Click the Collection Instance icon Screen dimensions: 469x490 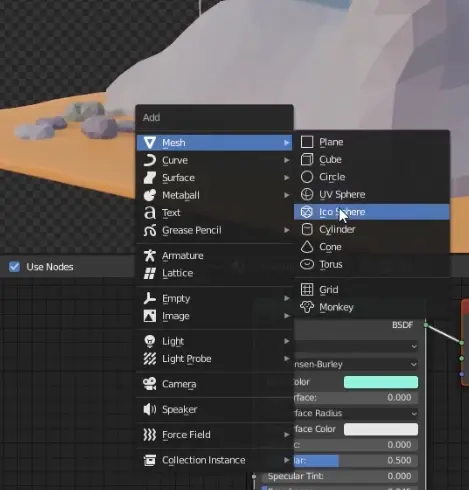150,460
